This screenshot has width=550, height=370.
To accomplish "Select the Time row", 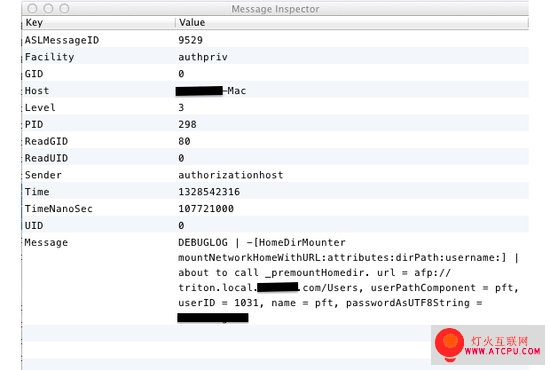I will (275, 191).
